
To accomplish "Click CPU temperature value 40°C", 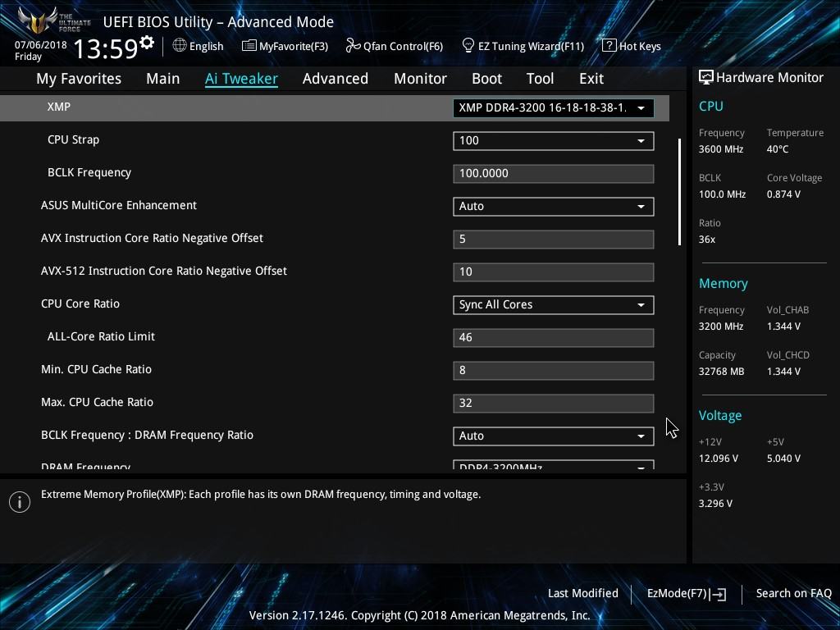I will (x=778, y=149).
